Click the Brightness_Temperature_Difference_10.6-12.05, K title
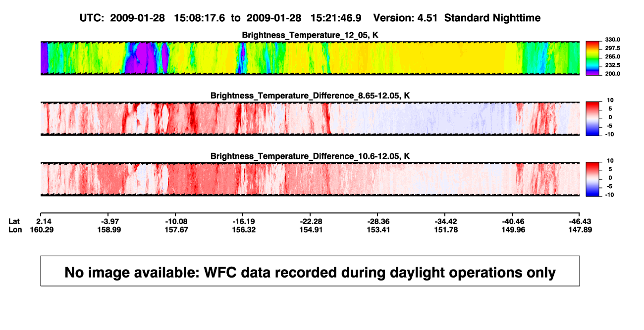Viewport: 644px width, 330px height. coord(310,156)
